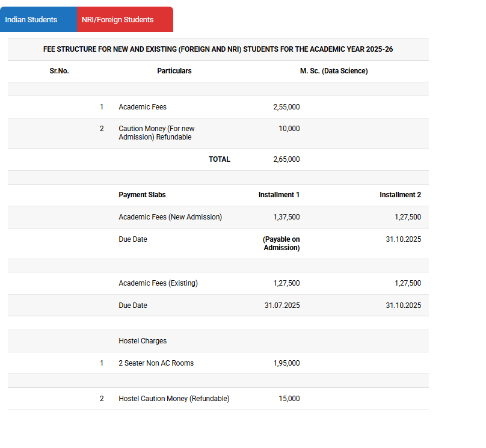Select the 2,55,000 academic fee amount
The width and height of the screenshot is (486, 448).
tap(286, 107)
